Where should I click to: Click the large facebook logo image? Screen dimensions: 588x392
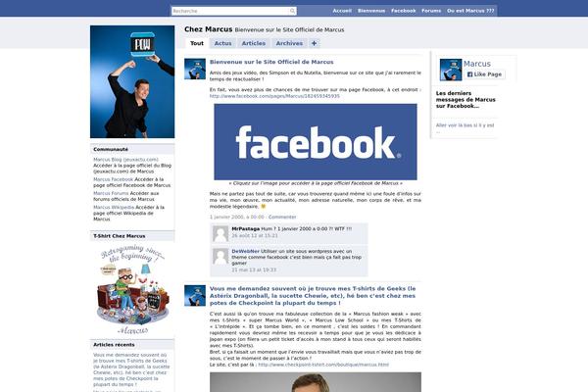(x=316, y=142)
